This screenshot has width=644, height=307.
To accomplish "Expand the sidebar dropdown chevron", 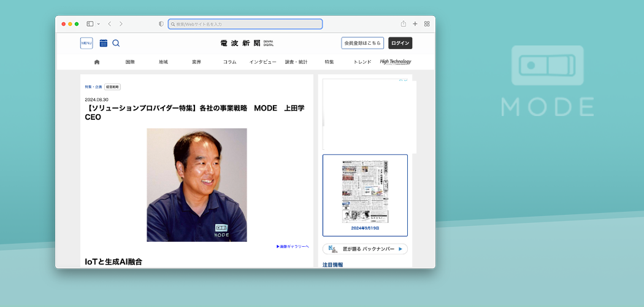I will pyautogui.click(x=98, y=24).
